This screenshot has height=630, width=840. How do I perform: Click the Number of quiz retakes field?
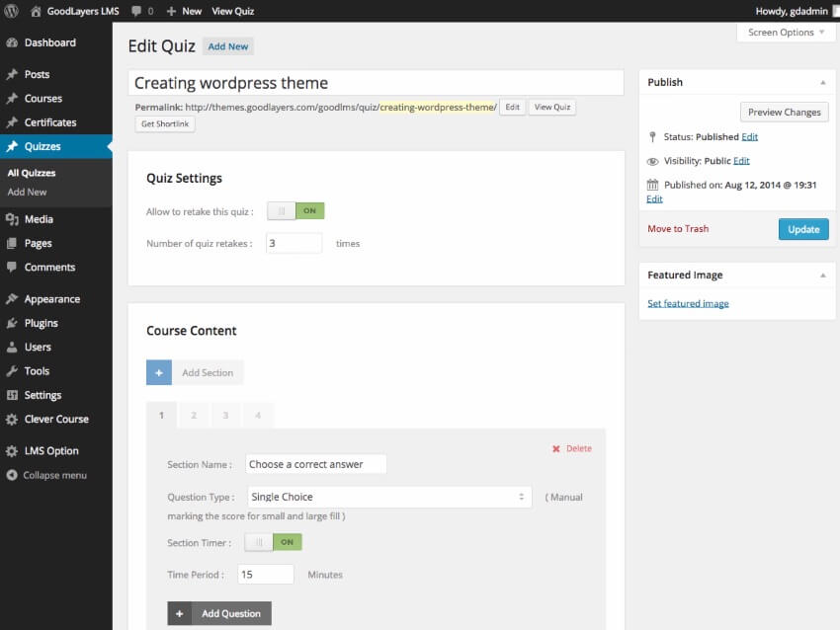click(x=294, y=243)
